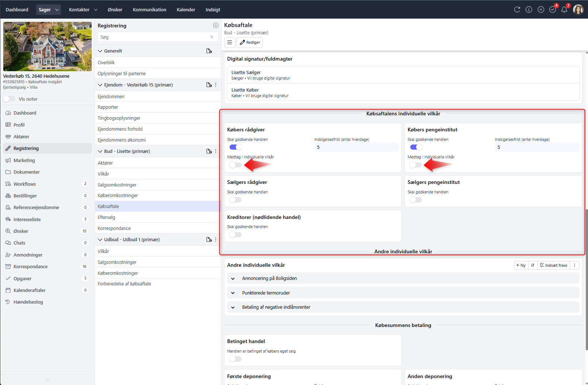
Task: Turn on Vis noter switch
Action: (9, 99)
